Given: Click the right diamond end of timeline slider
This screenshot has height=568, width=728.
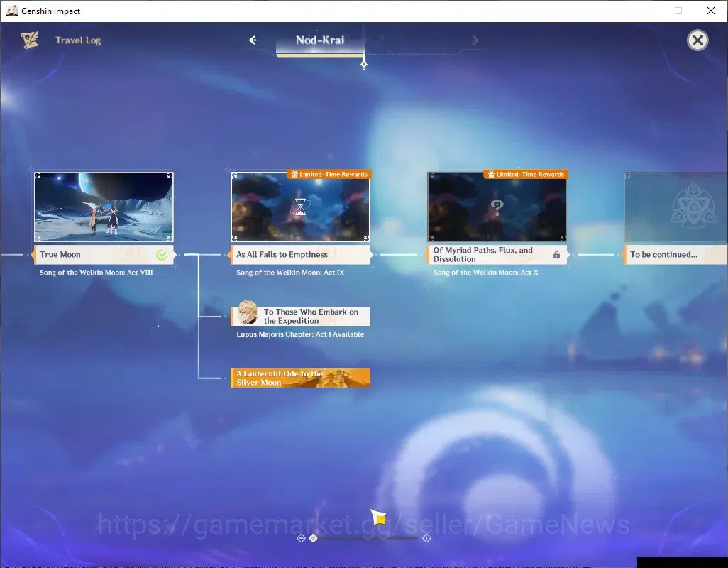Looking at the screenshot, I should click(x=426, y=537).
